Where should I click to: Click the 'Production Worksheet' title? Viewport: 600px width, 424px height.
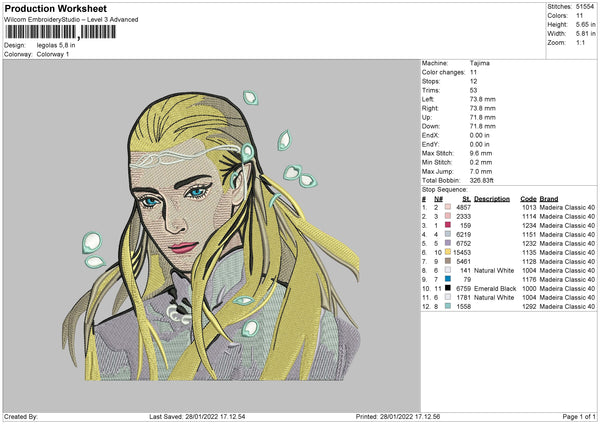pyautogui.click(x=55, y=8)
